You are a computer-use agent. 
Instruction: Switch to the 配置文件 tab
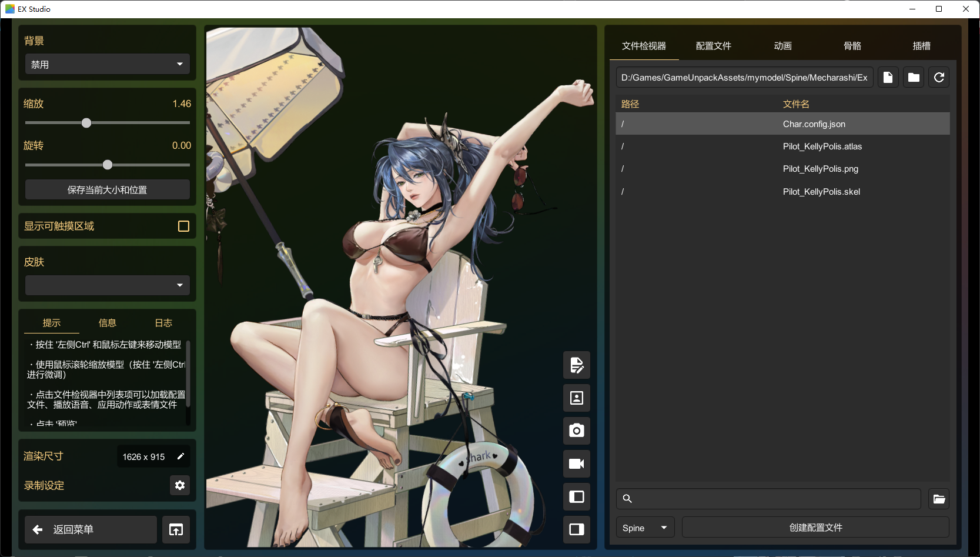tap(713, 46)
